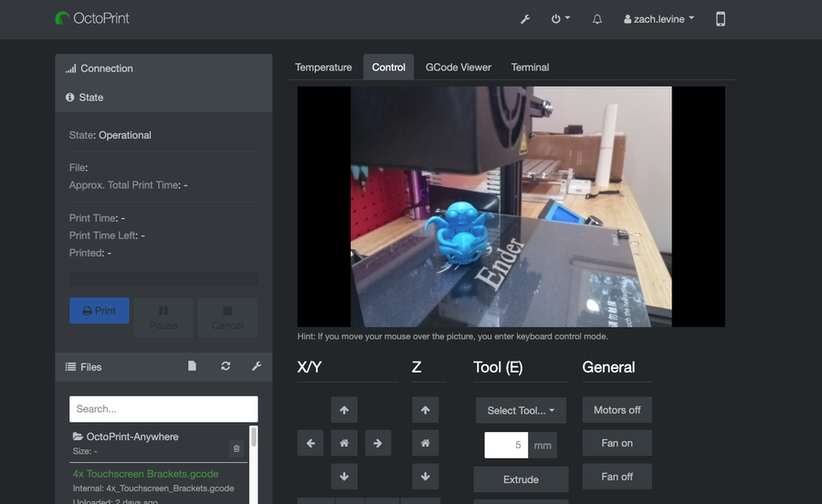
Task: Open the zach.levine user menu
Action: tap(659, 19)
